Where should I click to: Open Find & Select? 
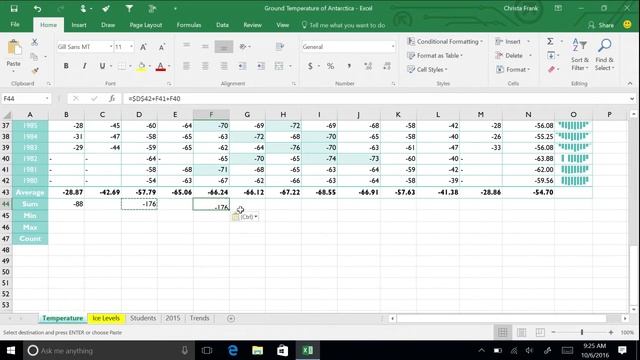click(604, 54)
